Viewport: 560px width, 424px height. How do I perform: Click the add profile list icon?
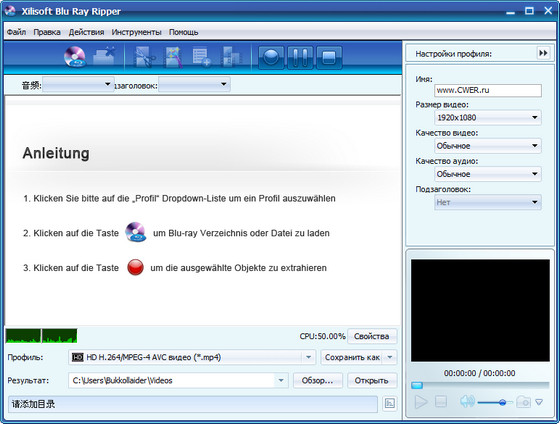coord(202,57)
